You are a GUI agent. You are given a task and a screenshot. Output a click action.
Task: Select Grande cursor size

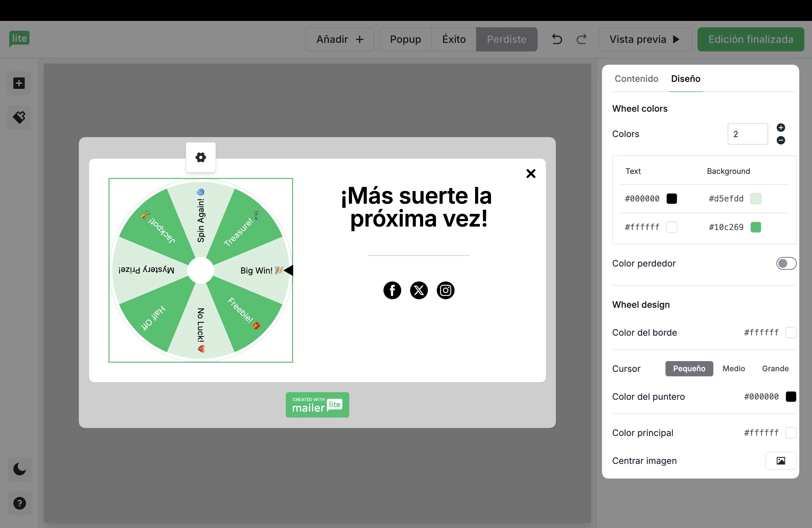775,369
